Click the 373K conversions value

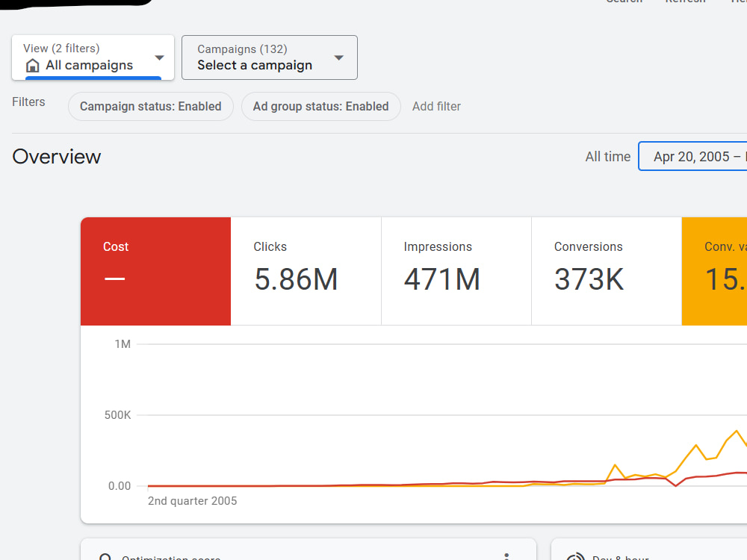pos(589,279)
